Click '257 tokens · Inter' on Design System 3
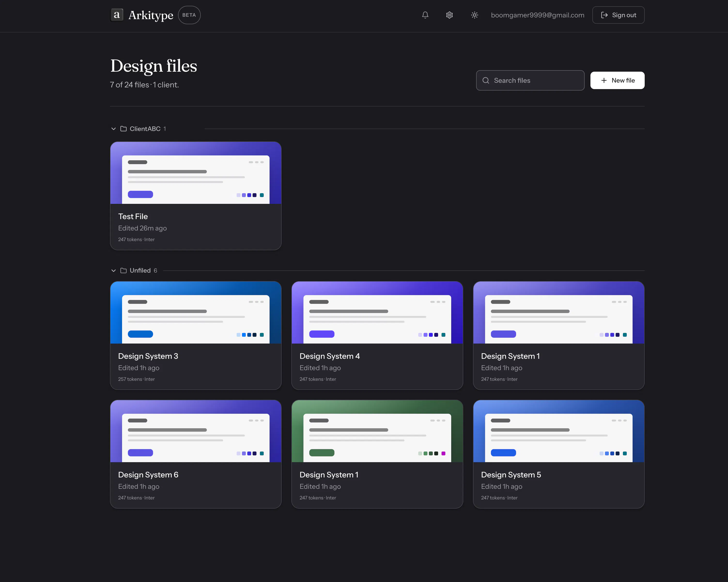728x582 pixels. coord(136,379)
